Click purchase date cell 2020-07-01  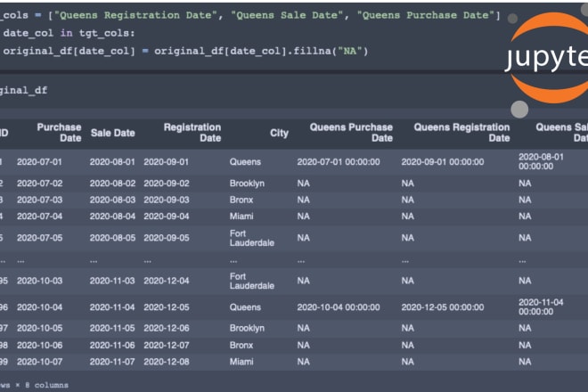coord(39,162)
